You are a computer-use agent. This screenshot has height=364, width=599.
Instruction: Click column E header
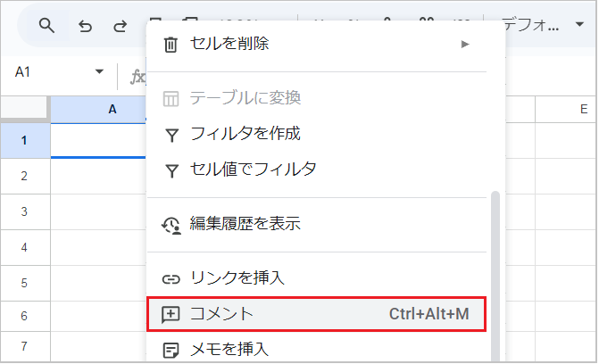click(567, 109)
